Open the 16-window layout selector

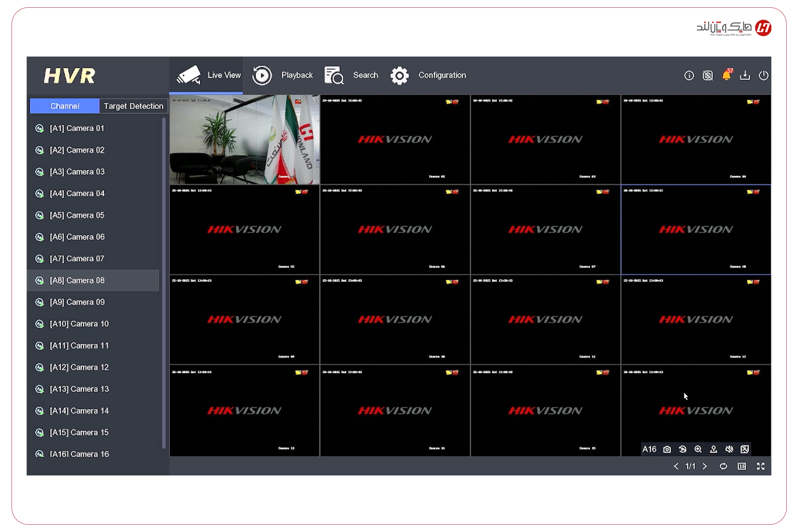coord(742,466)
